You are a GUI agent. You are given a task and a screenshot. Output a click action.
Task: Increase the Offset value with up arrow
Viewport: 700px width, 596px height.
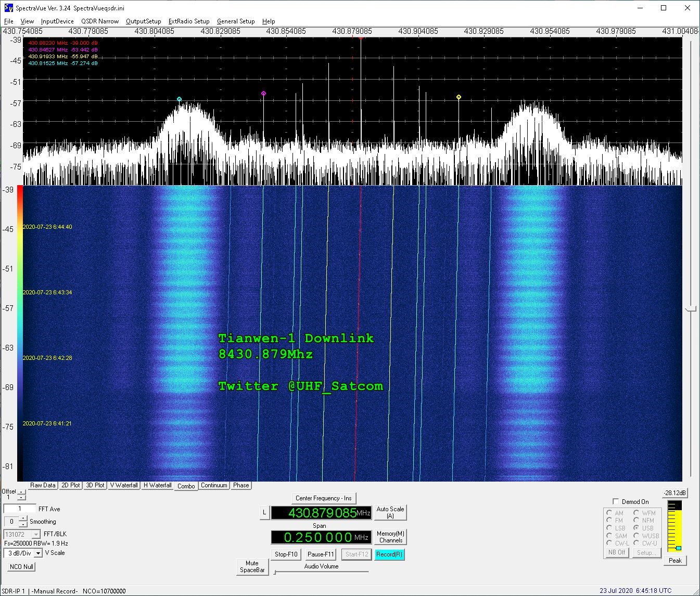coord(21,491)
